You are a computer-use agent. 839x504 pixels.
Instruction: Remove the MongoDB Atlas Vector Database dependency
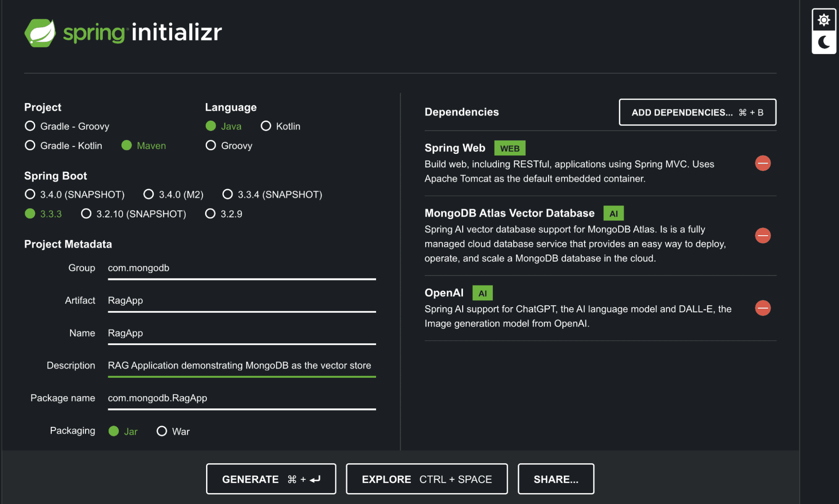(x=762, y=235)
